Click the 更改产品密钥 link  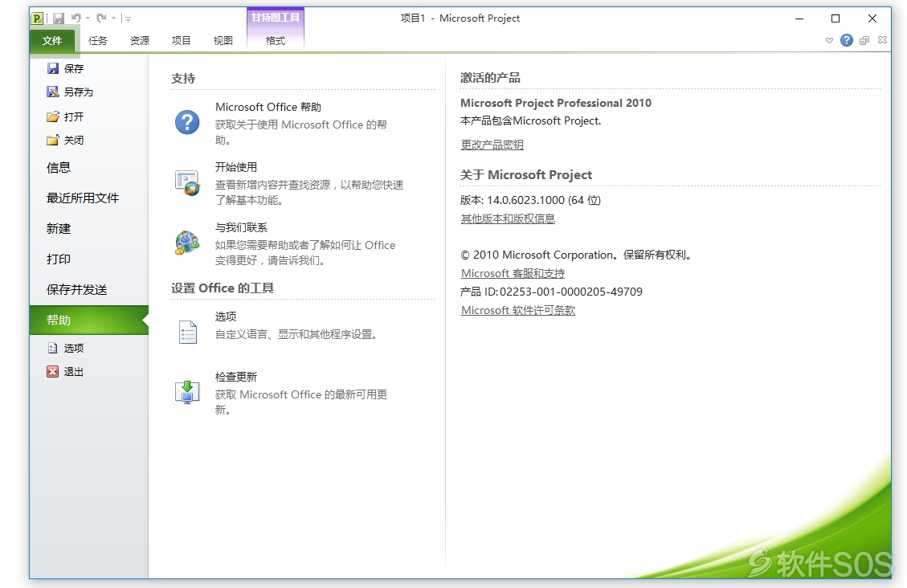[x=492, y=145]
